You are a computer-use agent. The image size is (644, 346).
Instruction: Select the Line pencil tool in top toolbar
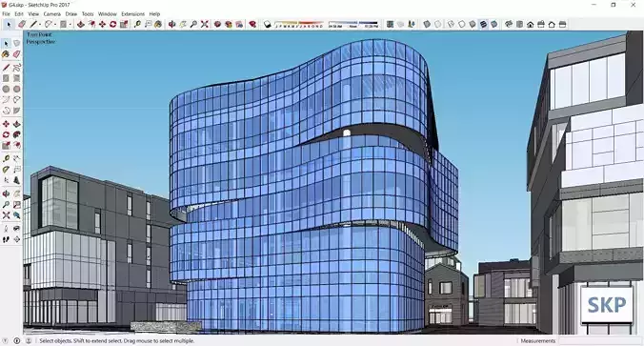tap(33, 25)
